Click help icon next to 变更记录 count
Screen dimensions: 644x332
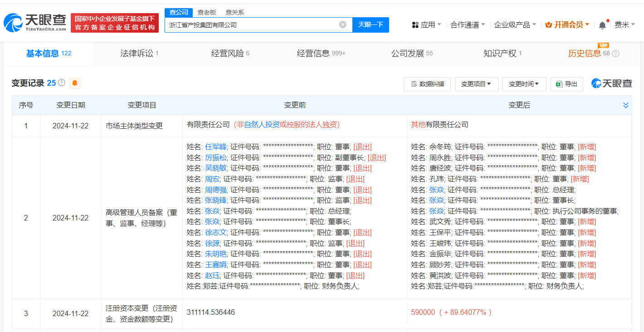pos(62,83)
